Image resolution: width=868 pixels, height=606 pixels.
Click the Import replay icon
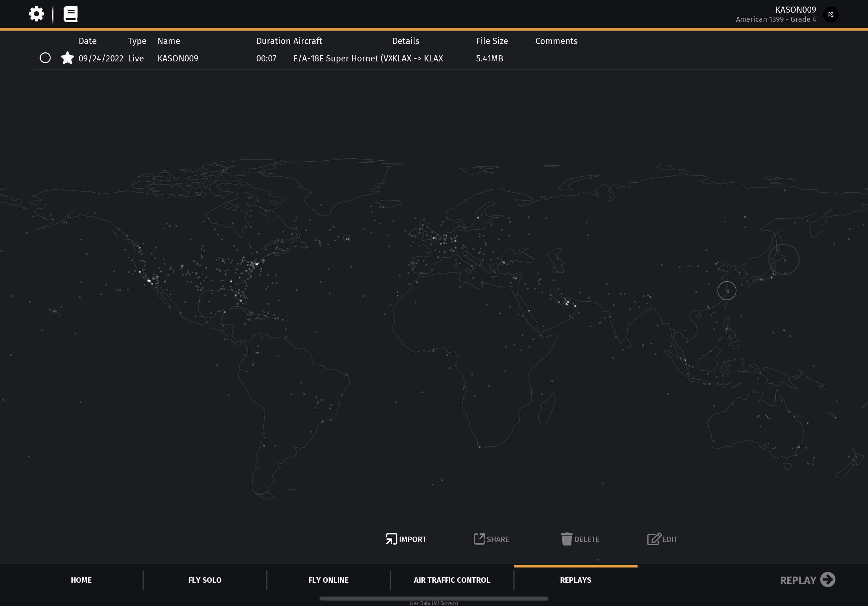click(391, 539)
